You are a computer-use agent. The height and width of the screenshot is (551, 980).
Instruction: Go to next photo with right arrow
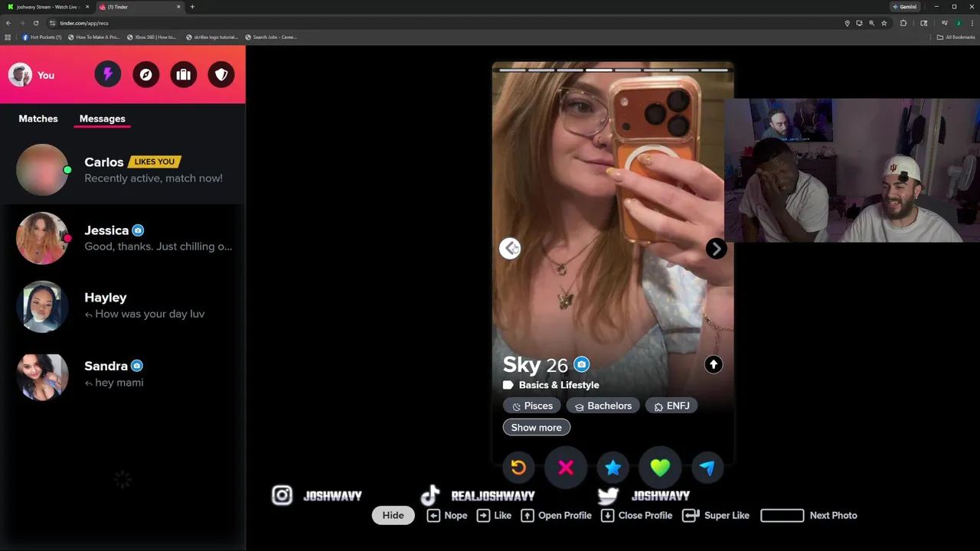point(716,248)
